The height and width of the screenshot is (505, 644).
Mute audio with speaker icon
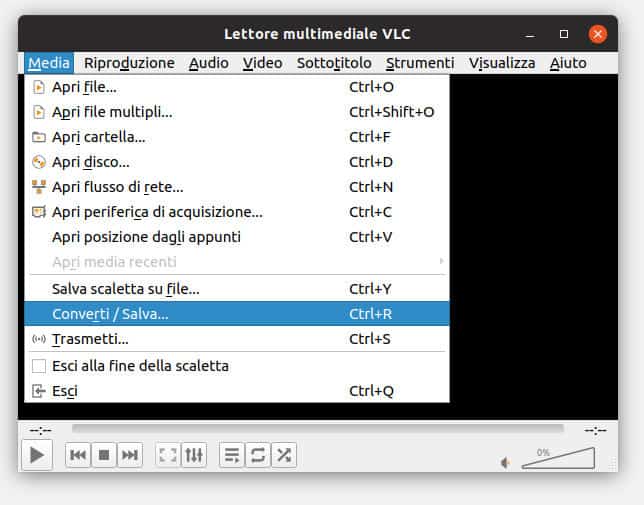point(505,463)
